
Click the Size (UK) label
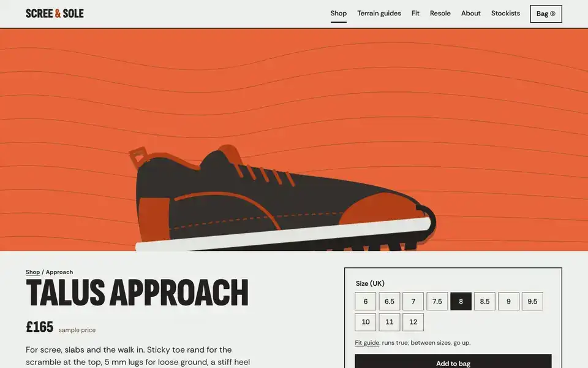pyautogui.click(x=370, y=283)
